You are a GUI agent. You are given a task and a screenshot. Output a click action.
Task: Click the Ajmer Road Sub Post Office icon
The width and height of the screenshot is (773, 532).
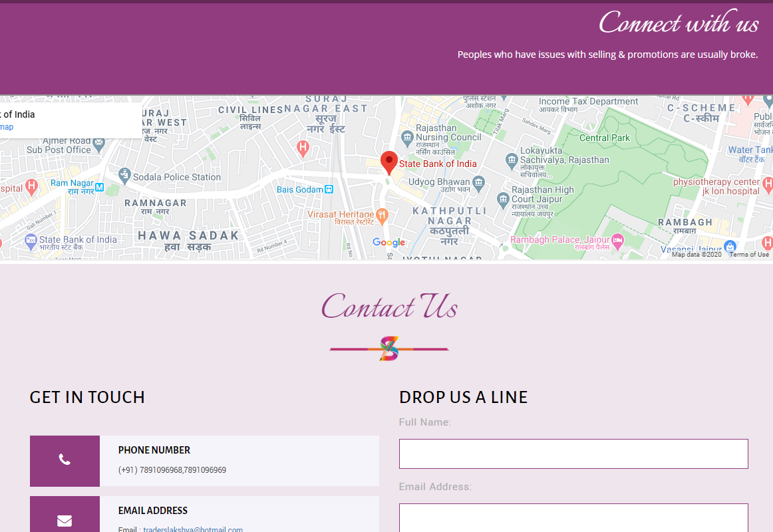tap(99, 142)
